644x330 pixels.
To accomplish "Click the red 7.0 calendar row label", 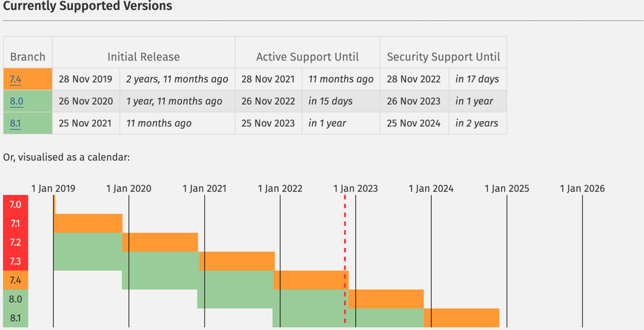I will [x=15, y=204].
